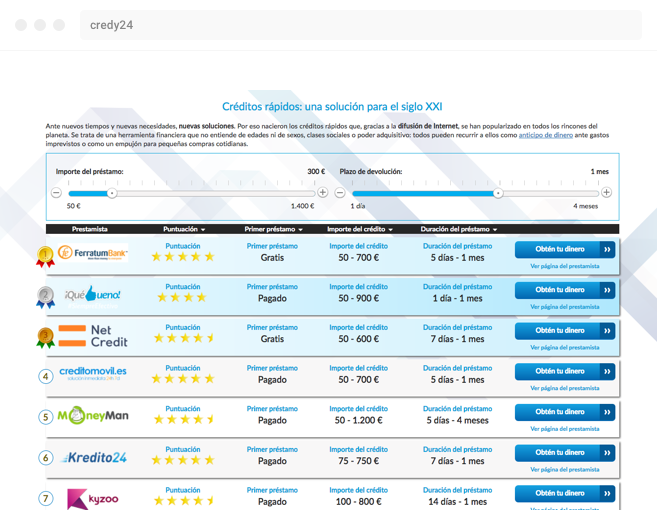Sort by Importe del crédito column header
Image resolution: width=657 pixels, height=510 pixels.
point(360,229)
